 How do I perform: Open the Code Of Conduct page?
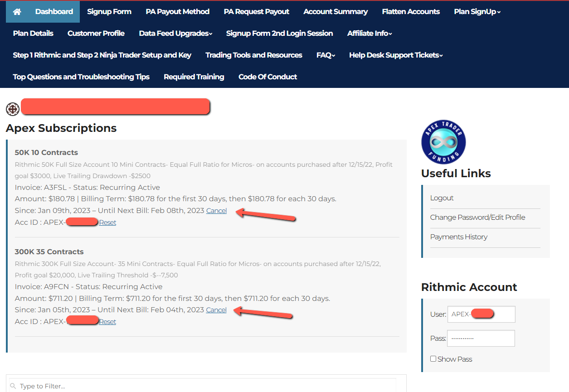tap(268, 77)
